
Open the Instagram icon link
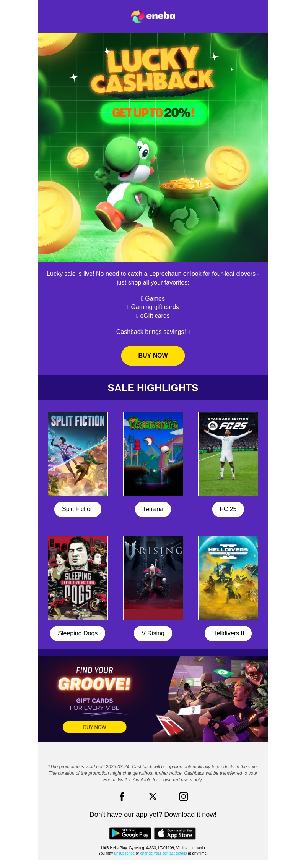tap(184, 796)
